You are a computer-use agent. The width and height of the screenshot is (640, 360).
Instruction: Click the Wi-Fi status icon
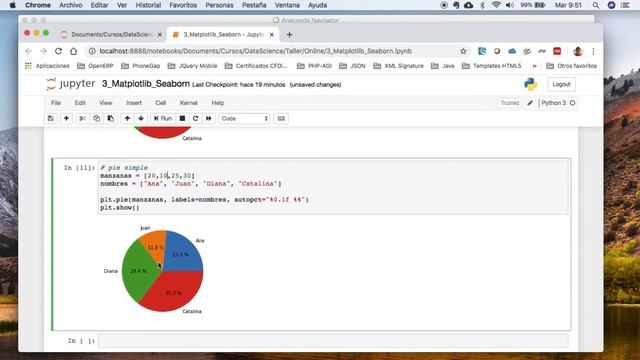pyautogui.click(x=496, y=5)
